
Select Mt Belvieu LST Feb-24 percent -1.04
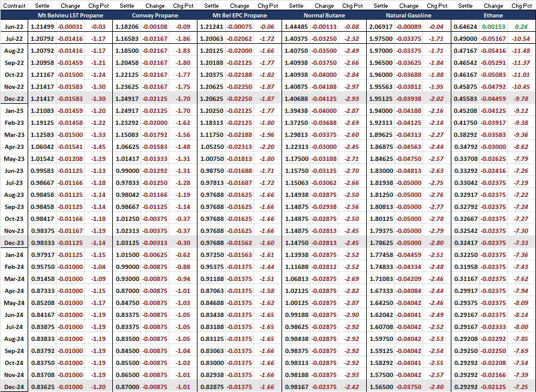click(98, 267)
